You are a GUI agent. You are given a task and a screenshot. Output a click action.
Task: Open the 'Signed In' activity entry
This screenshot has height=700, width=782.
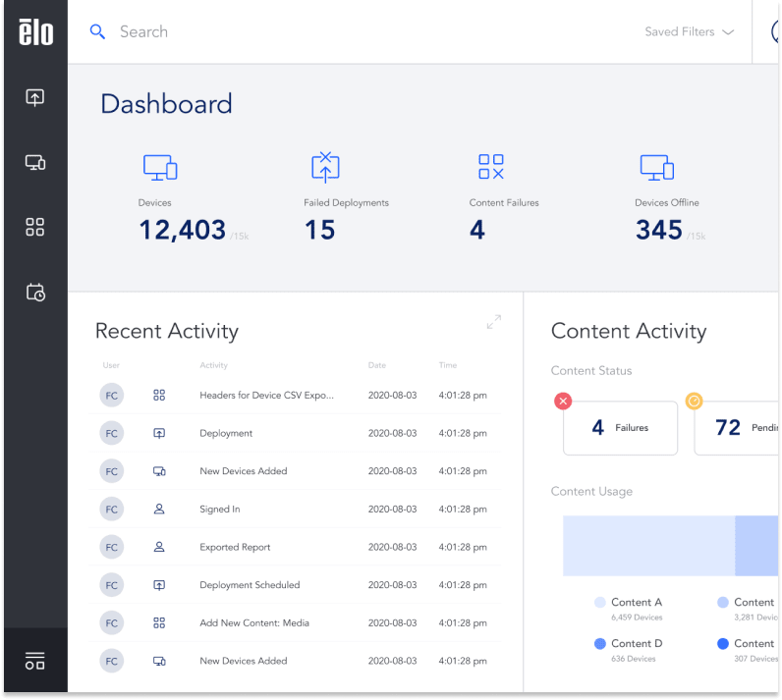click(220, 510)
